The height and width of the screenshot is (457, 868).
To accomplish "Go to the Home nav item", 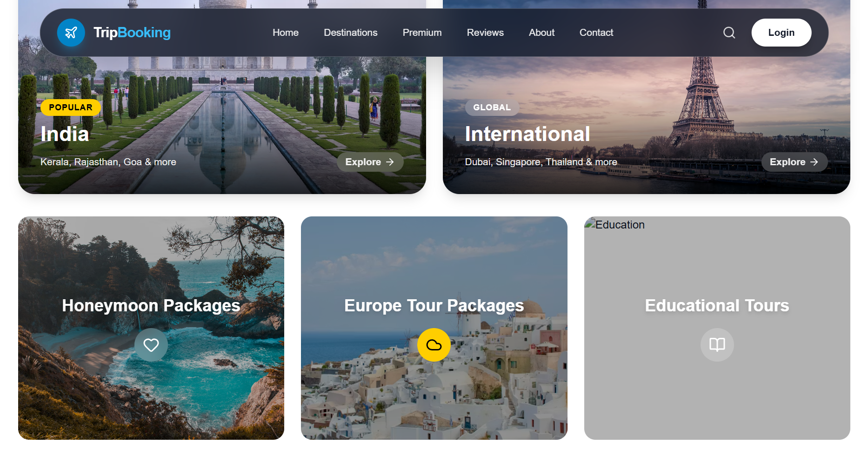I will pos(285,33).
